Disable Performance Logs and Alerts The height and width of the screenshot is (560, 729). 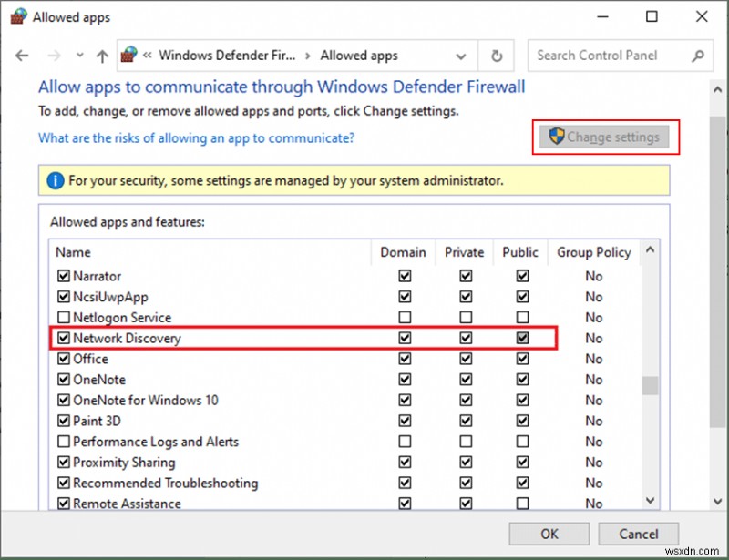pyautogui.click(x=64, y=442)
